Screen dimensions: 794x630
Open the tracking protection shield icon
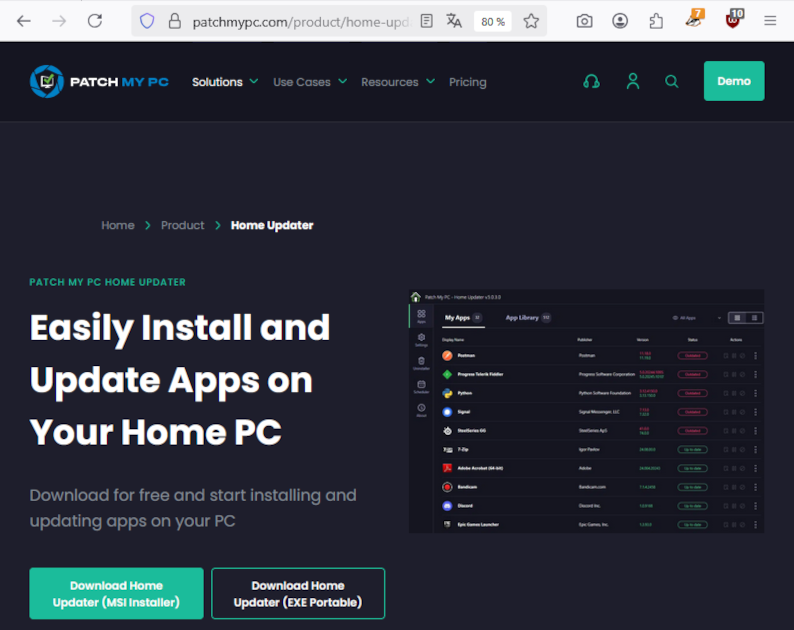click(147, 21)
